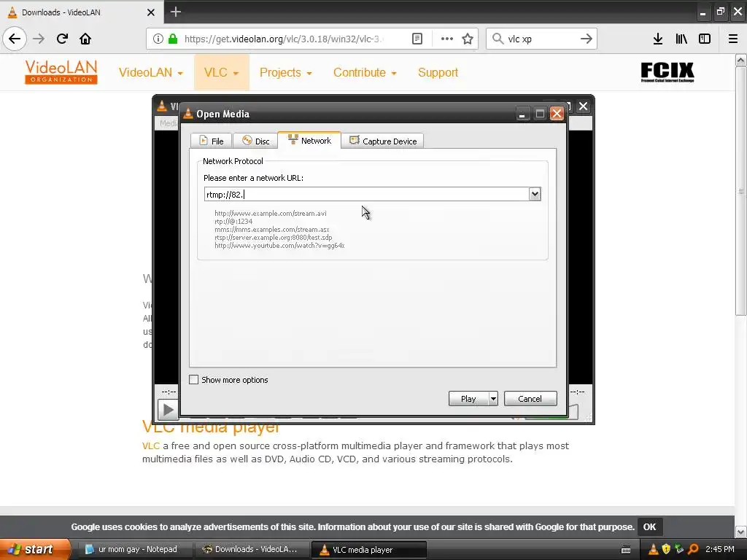Bookmark this page with the star icon

(x=468, y=39)
